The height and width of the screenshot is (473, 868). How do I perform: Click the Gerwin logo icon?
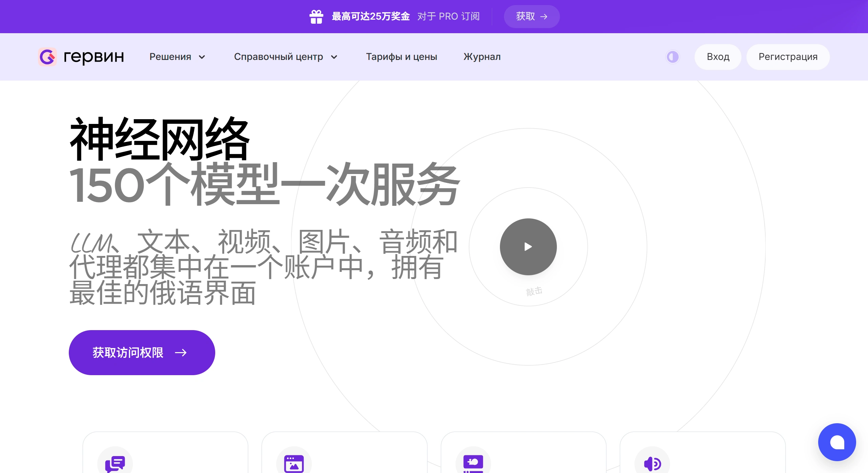47,57
